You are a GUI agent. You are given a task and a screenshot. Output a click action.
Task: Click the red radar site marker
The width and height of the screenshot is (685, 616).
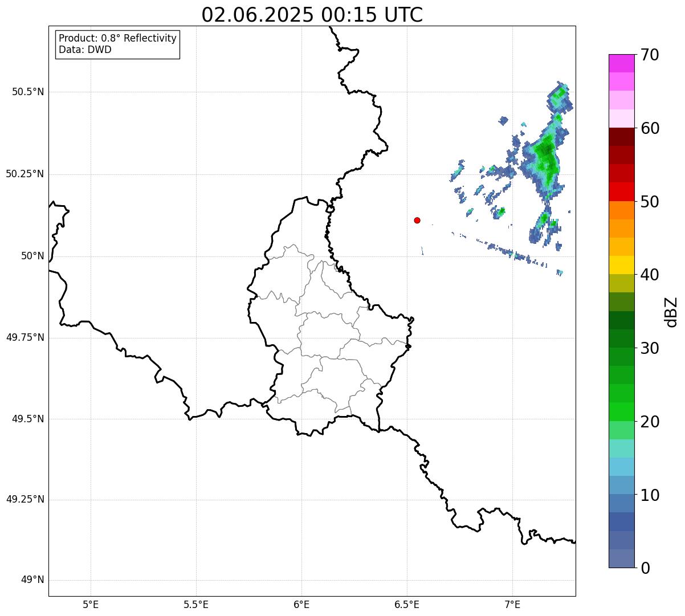click(417, 220)
